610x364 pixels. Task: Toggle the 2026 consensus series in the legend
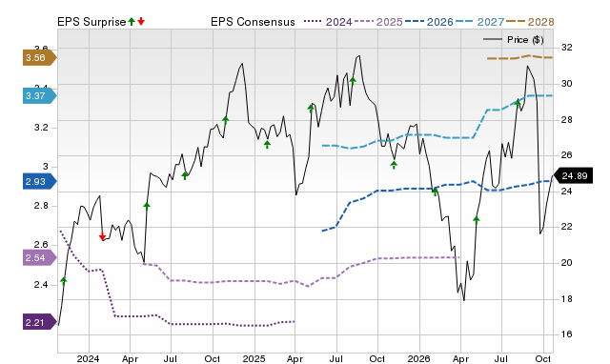click(x=429, y=22)
